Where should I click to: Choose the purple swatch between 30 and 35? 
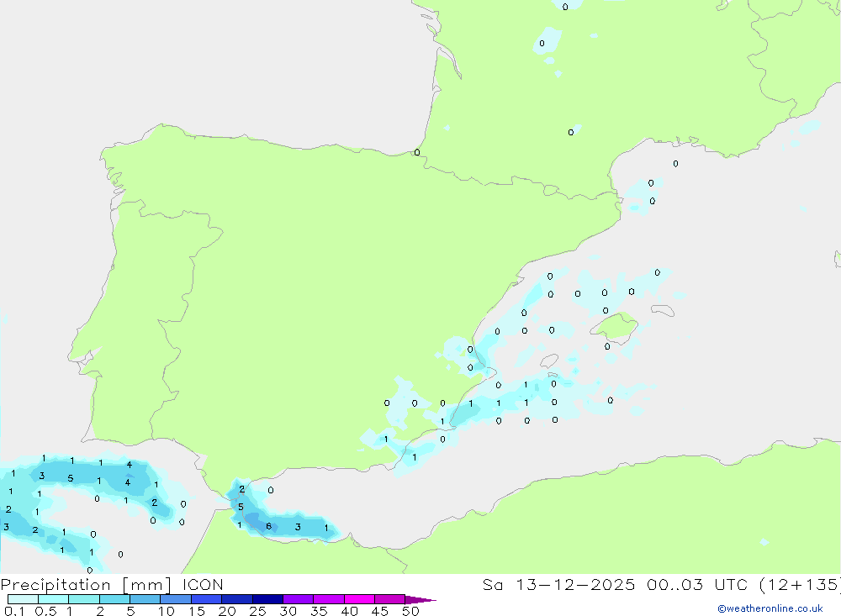tap(299, 599)
